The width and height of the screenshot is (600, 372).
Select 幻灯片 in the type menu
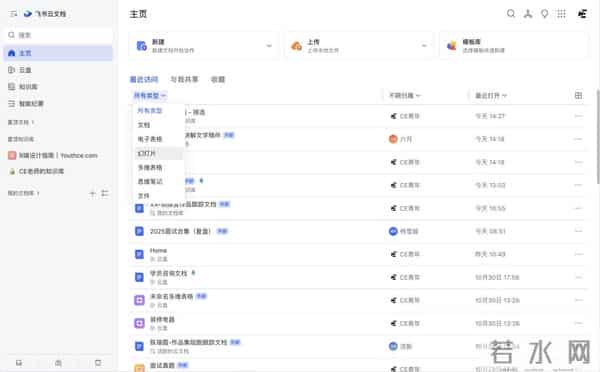pos(158,153)
